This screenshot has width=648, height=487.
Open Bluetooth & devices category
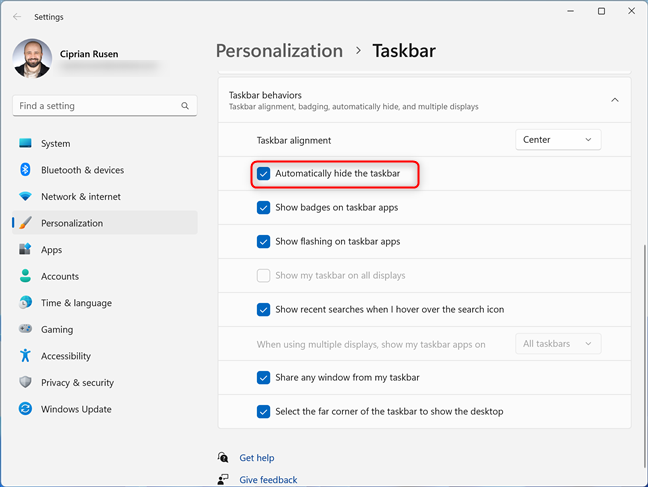tap(105, 170)
